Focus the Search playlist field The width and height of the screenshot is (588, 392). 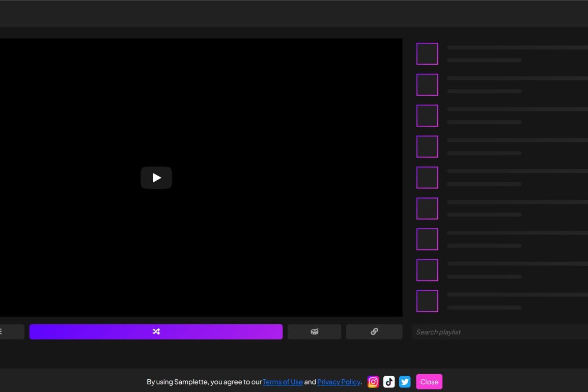(499, 332)
